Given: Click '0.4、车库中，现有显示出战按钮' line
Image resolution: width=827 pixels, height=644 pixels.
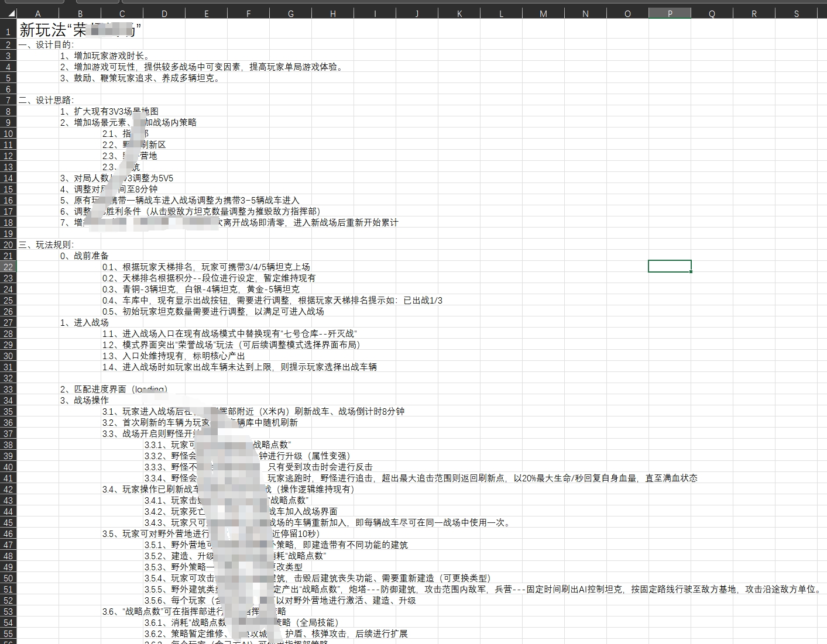Looking at the screenshot, I should pos(272,300).
